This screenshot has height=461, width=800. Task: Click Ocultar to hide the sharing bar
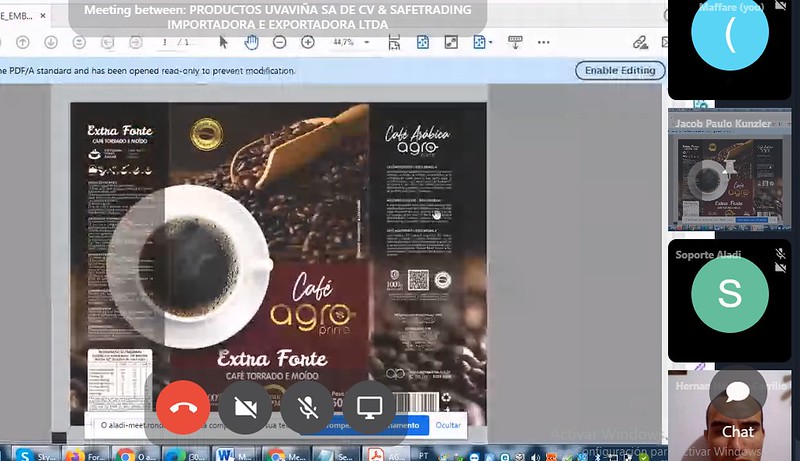(x=448, y=425)
